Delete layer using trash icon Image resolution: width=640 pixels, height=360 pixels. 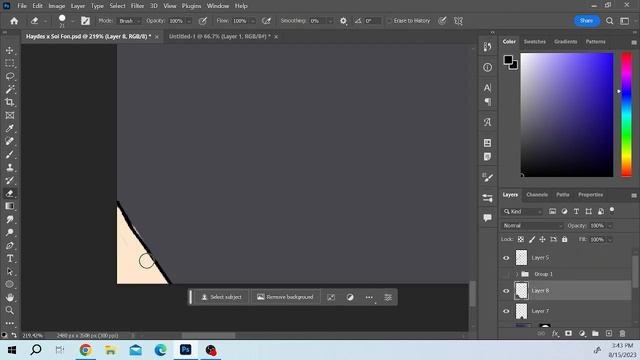[622, 333]
